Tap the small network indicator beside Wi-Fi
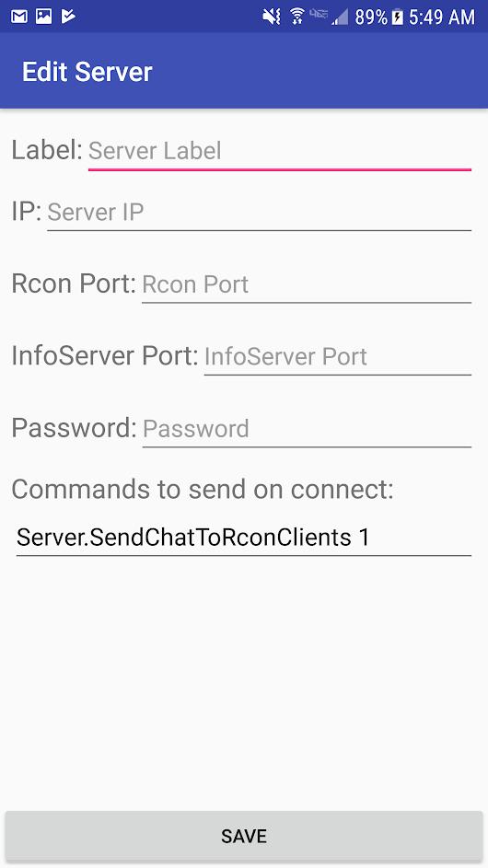Screen dimensions: 488x868 (x=319, y=14)
